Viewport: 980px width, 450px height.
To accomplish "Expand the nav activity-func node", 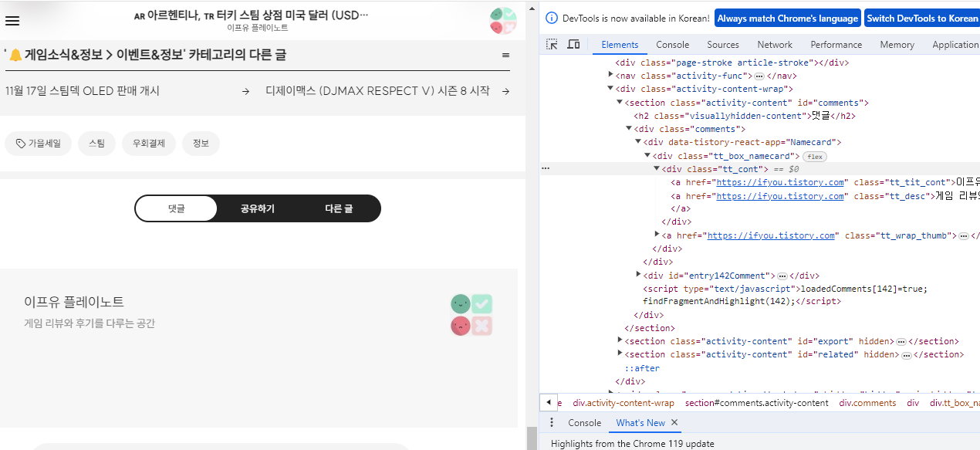I will pyautogui.click(x=610, y=76).
